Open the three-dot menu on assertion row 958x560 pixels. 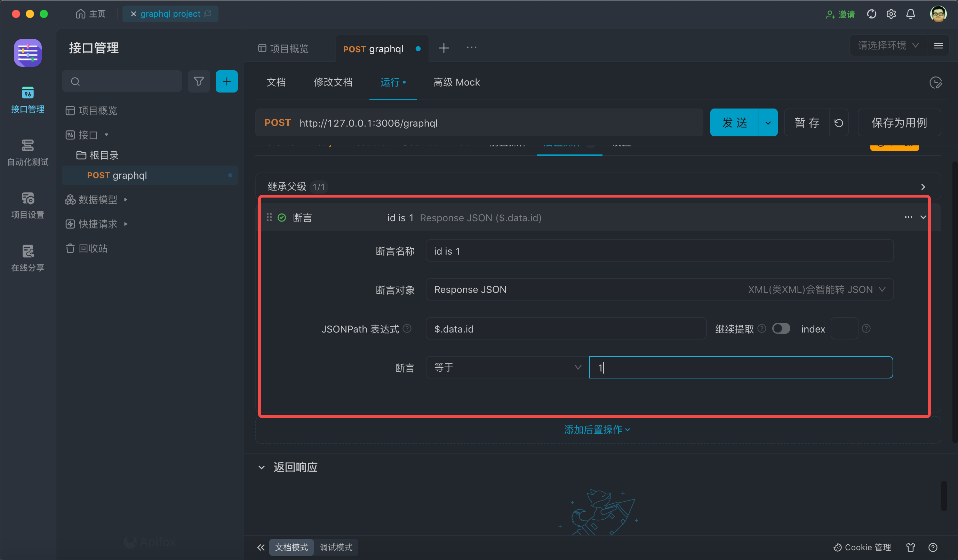tap(908, 217)
